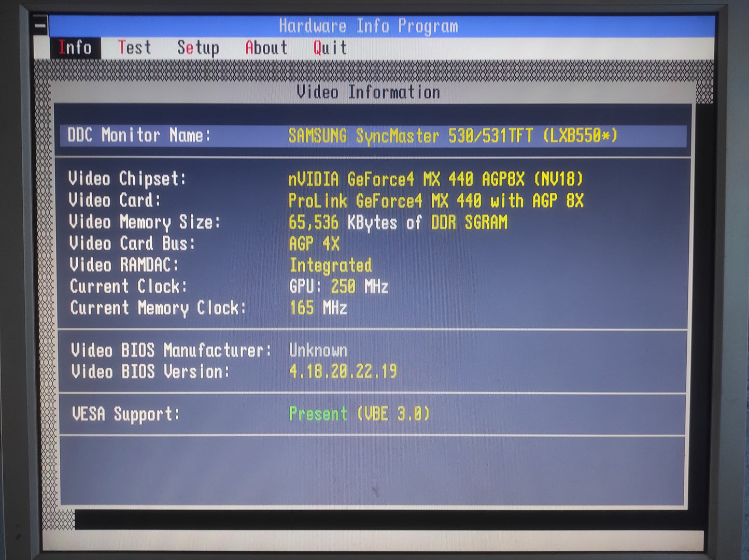Select the SAMSUNG SyncMaster monitor name value
The image size is (749, 560).
coord(453,136)
